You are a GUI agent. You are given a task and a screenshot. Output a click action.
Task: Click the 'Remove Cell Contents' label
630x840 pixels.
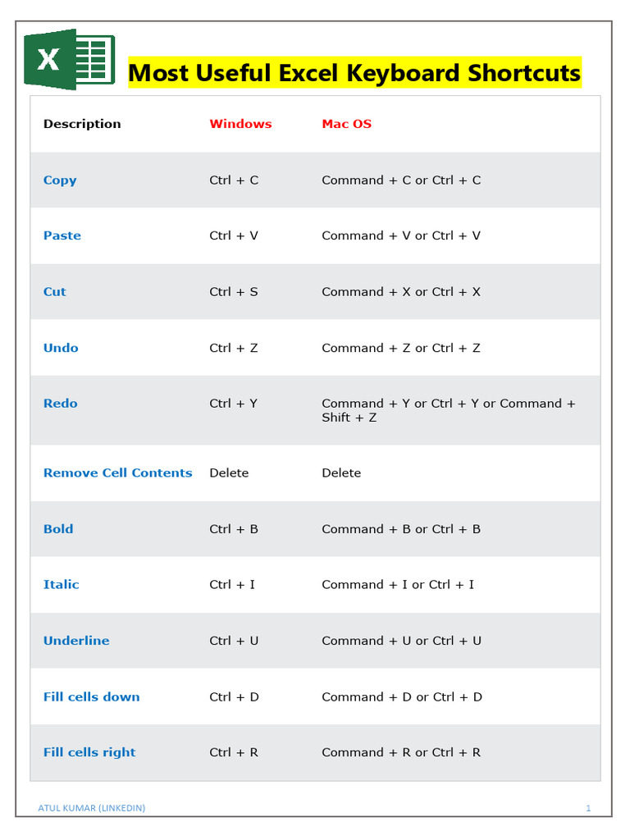(117, 472)
